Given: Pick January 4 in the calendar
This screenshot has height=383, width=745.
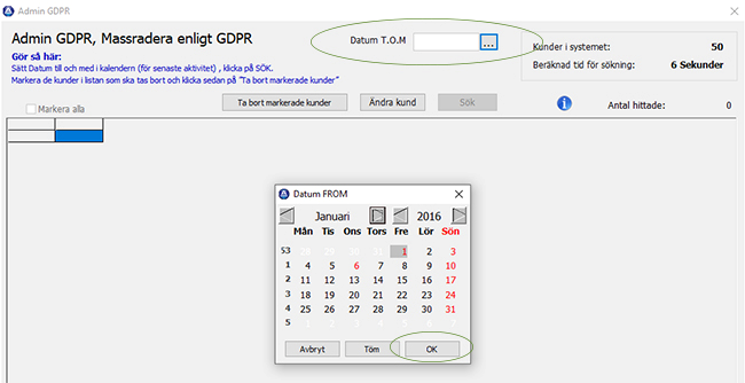Looking at the screenshot, I should pos(308,266).
